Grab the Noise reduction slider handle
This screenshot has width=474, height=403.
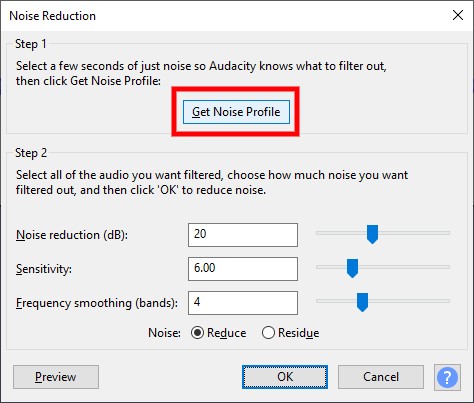coord(372,234)
